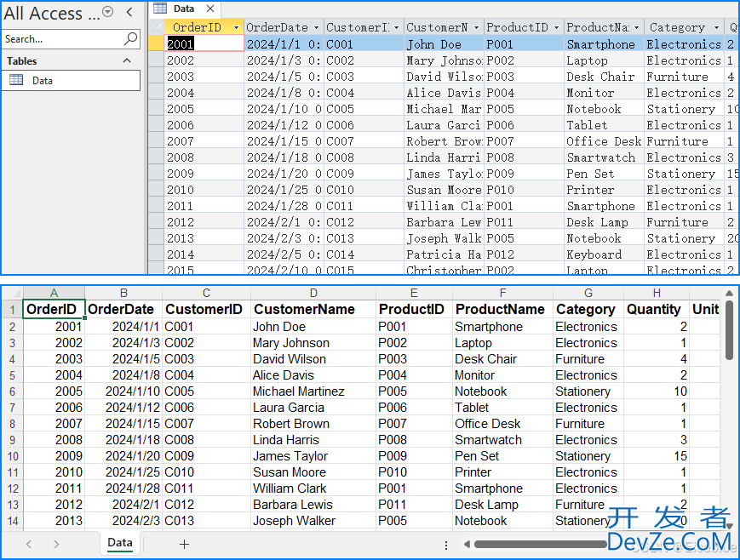Viewport: 740px width, 560px height.
Task: Click the Excel horizontal scrollbar left arrow
Action: (467, 544)
